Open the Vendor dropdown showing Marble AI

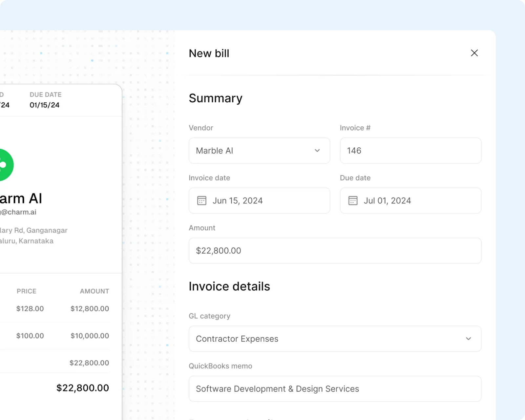tap(259, 151)
